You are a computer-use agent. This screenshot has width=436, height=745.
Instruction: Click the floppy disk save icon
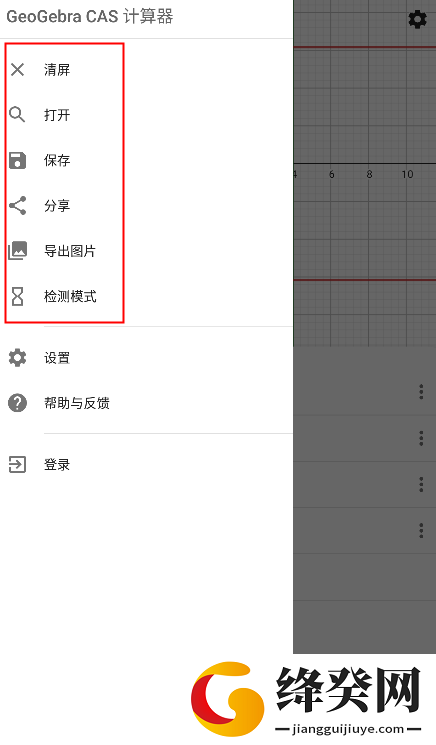(x=18, y=161)
